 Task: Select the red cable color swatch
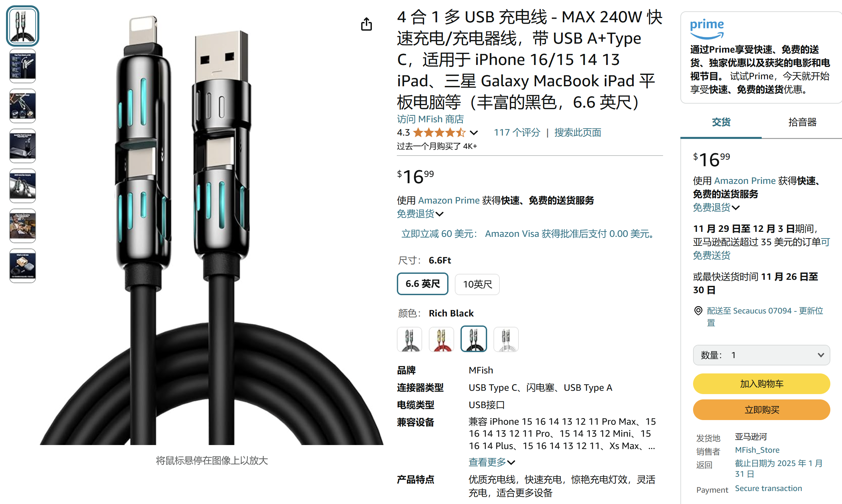[441, 339]
